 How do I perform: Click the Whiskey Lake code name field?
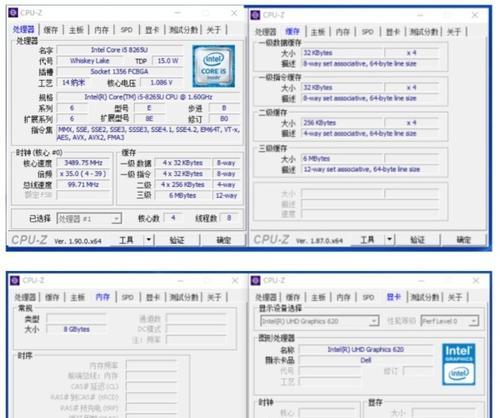90,61
